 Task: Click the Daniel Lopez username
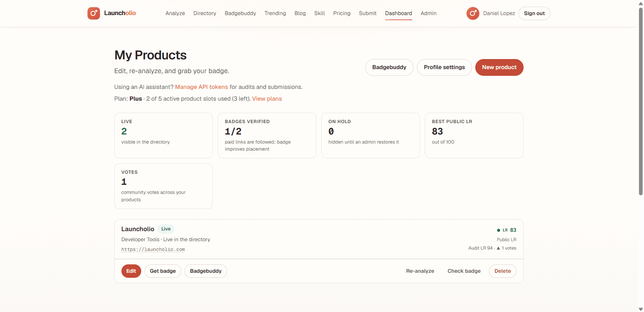(x=499, y=13)
